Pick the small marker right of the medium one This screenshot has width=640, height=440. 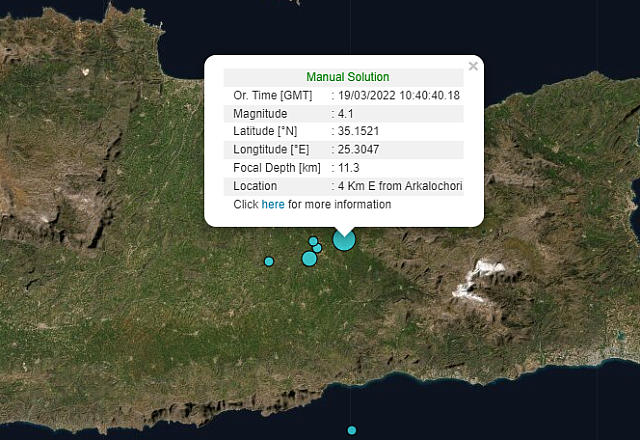(x=318, y=249)
